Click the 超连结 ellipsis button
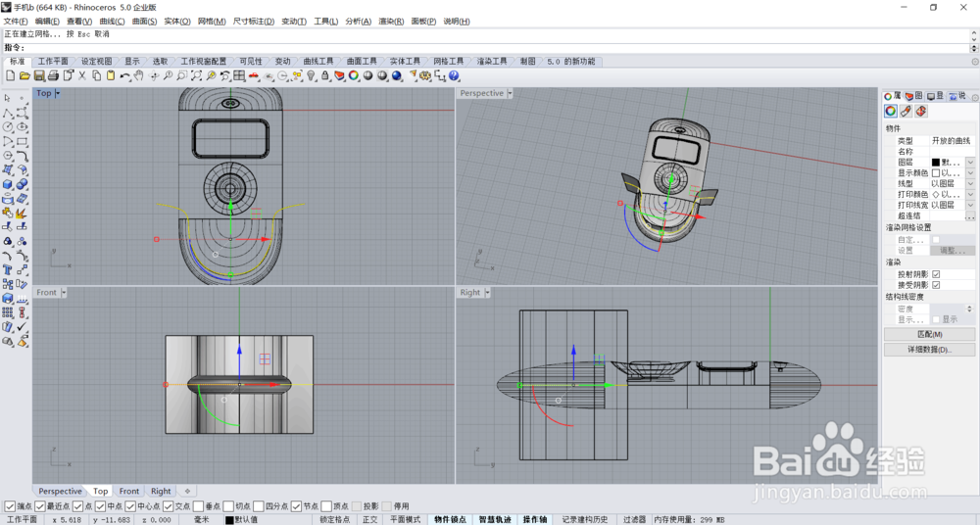This screenshot has width=980, height=525. click(x=970, y=216)
